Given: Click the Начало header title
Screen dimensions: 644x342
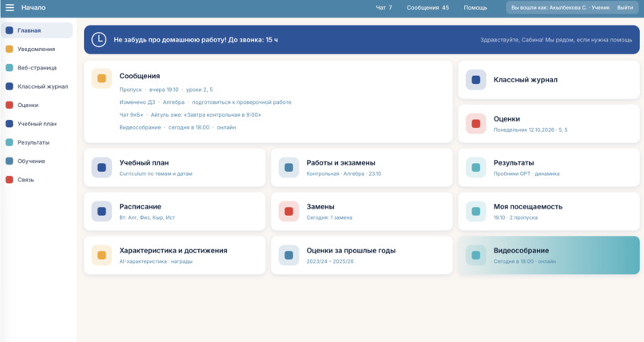Looking at the screenshot, I should (34, 7).
